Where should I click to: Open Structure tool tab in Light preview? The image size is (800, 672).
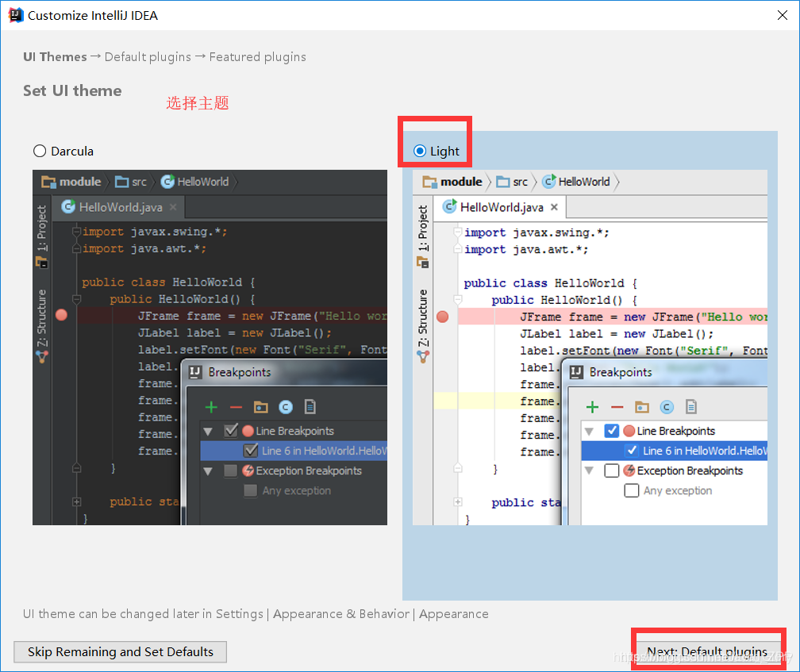click(x=423, y=317)
